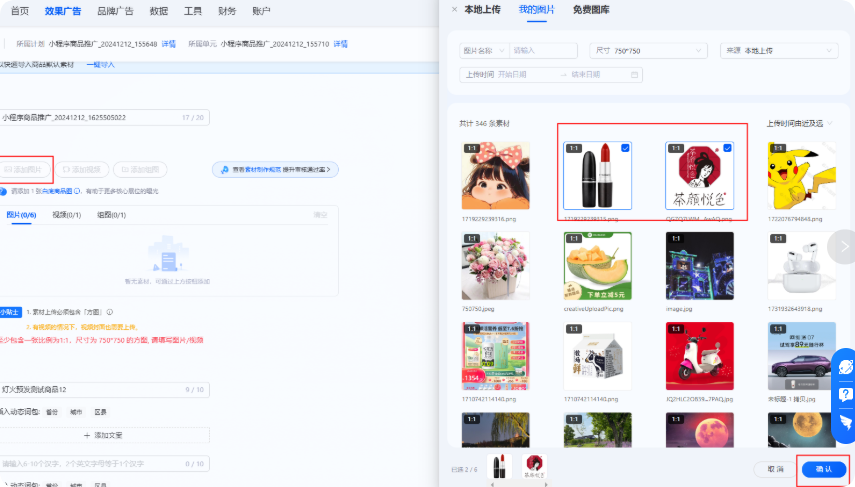The image size is (855, 487).
Task: Open 详情 link for 所属单元
Action: (341, 44)
